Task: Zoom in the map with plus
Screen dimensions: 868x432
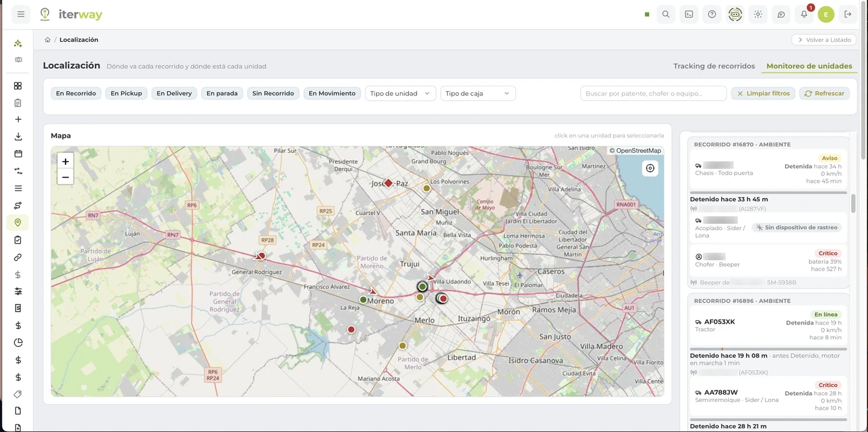Action: (x=65, y=161)
